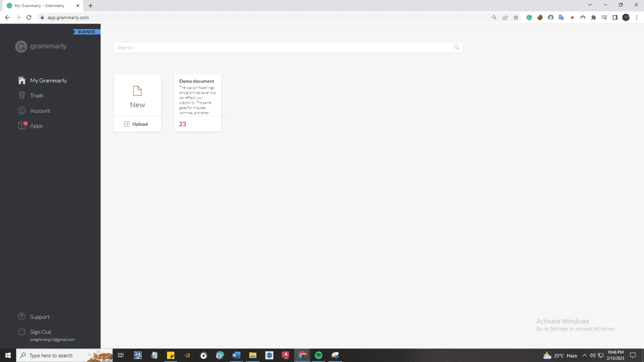Go to Account settings in sidebar
Viewport: 644px width, 362px height.
pos(34,111)
